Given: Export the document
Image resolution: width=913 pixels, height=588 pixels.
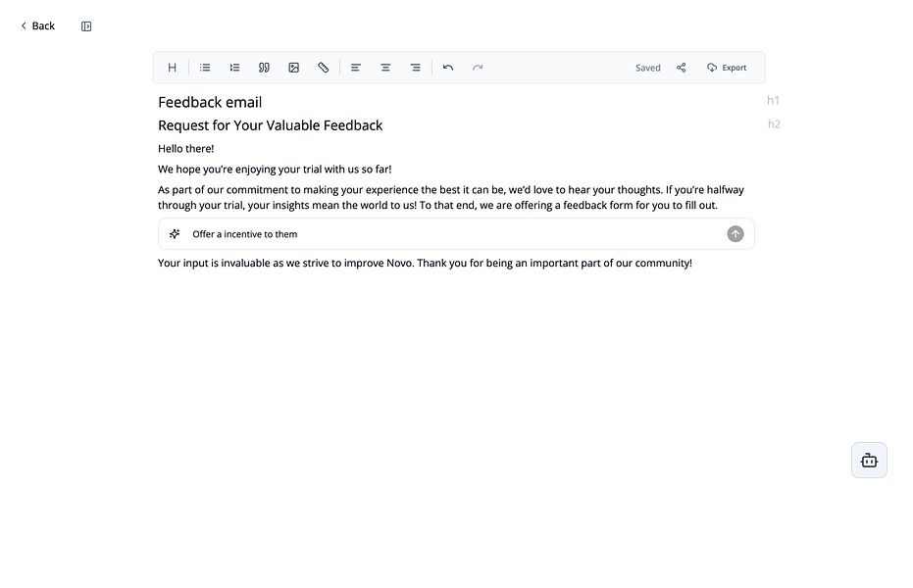Looking at the screenshot, I should pyautogui.click(x=727, y=68).
